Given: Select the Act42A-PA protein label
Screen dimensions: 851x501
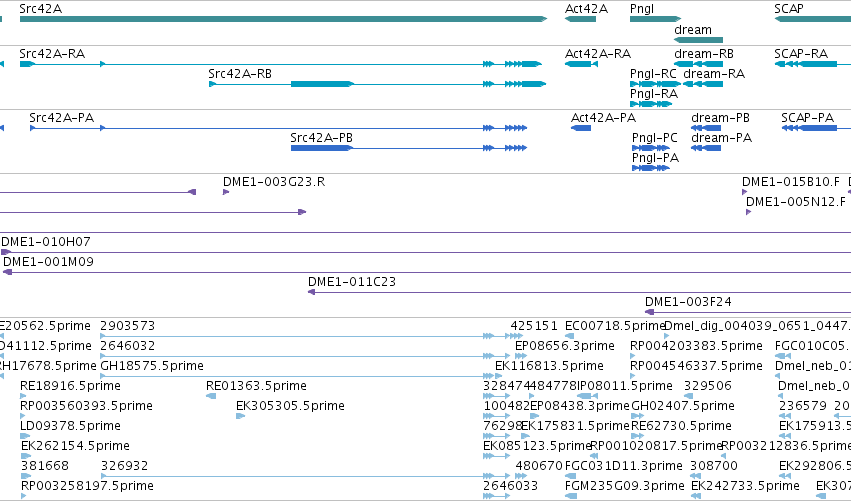Looking at the screenshot, I should point(603,118).
